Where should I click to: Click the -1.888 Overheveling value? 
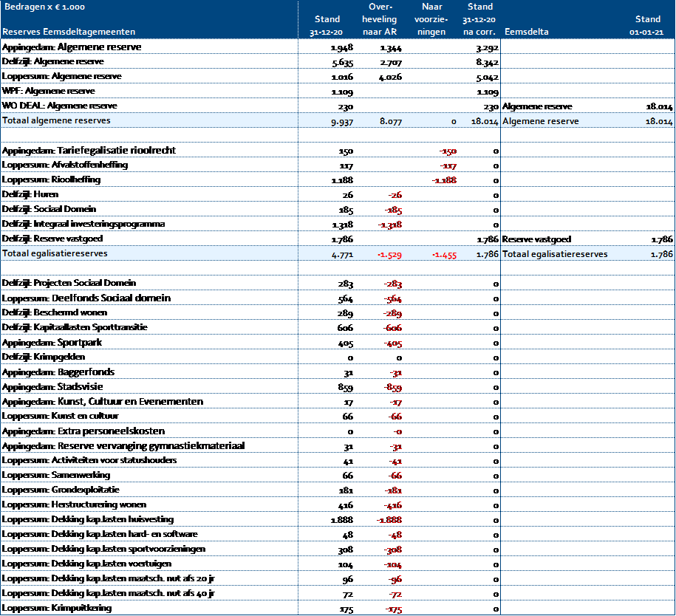(389, 520)
